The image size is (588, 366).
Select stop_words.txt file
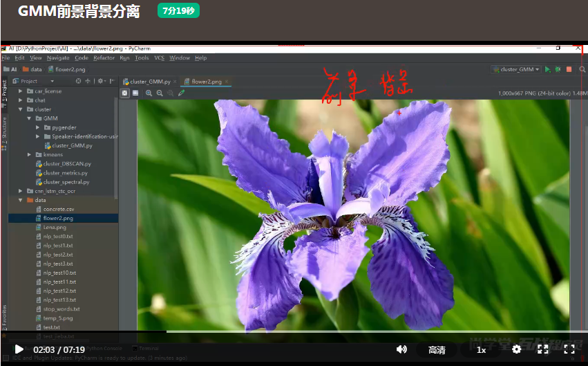(x=58, y=309)
